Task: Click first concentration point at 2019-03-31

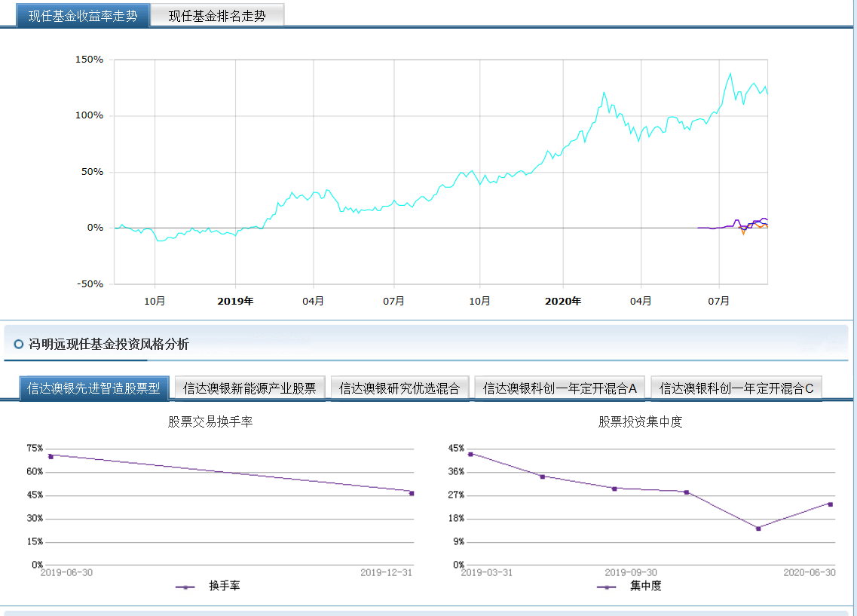Action: [470, 454]
